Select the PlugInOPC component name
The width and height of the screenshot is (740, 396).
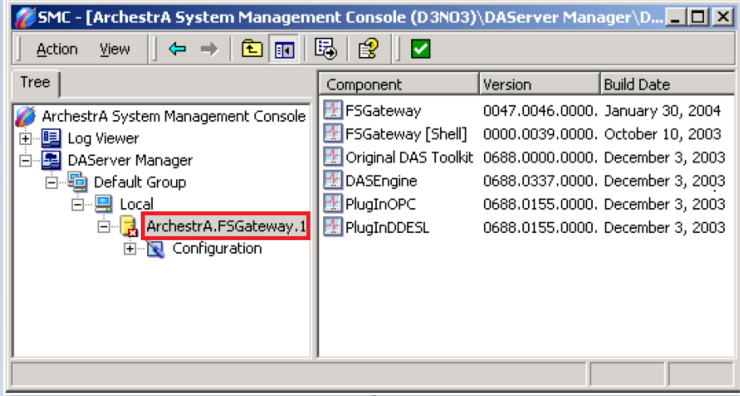[380, 204]
